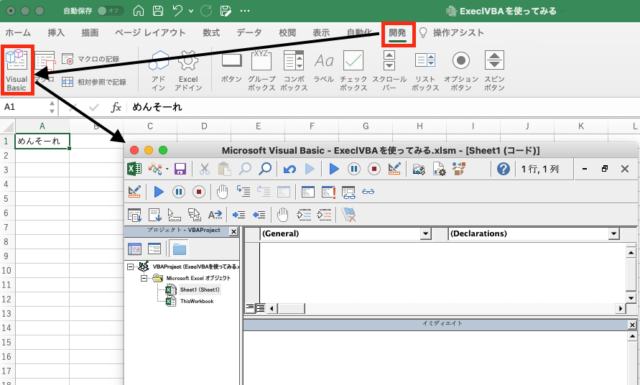This screenshot has height=385, width=640.
Task: Close the プロジェクト - VBAProject panel
Action: [233, 231]
